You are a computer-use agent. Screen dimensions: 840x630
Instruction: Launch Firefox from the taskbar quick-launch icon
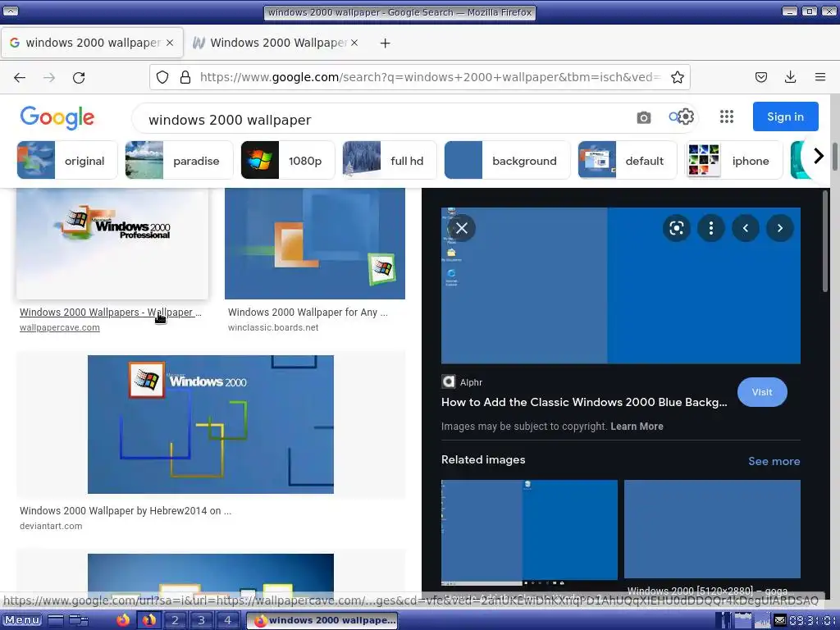[123, 620]
